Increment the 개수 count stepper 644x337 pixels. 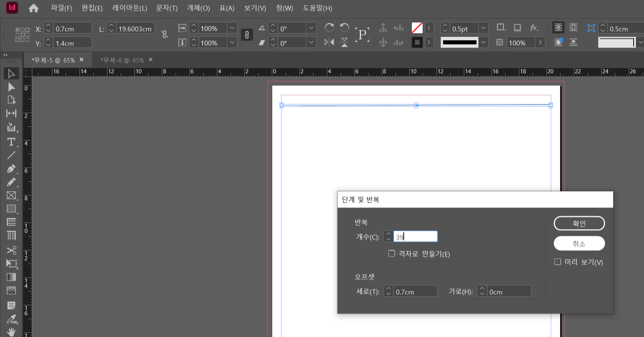[x=388, y=234]
